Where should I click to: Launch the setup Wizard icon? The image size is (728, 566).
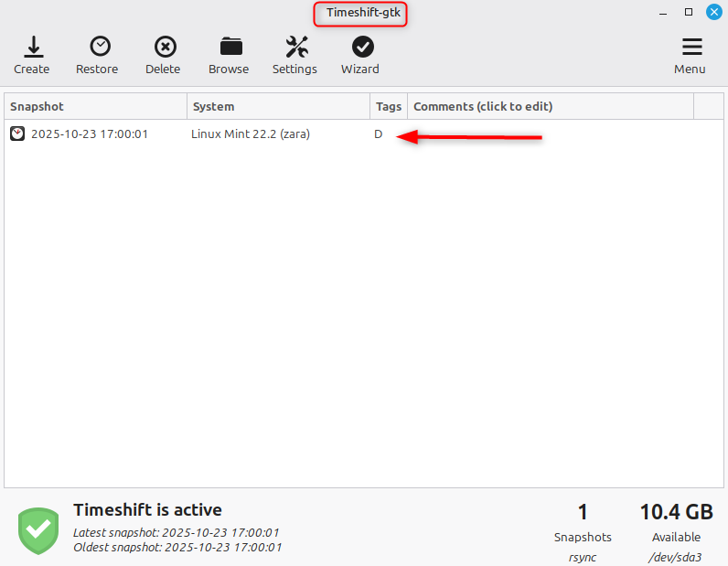pos(360,47)
